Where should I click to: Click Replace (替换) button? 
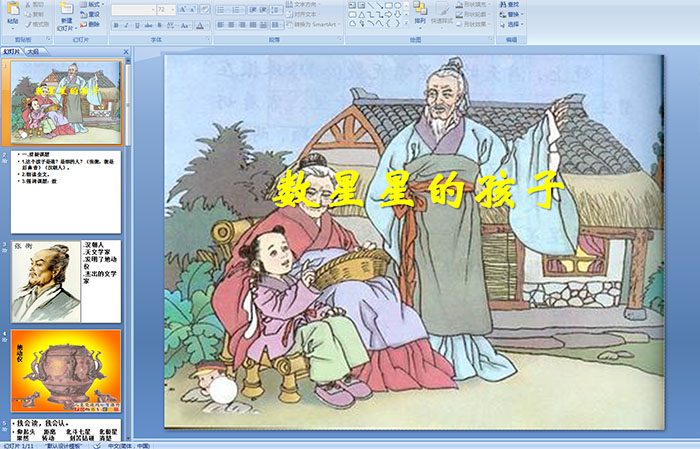pos(511,14)
